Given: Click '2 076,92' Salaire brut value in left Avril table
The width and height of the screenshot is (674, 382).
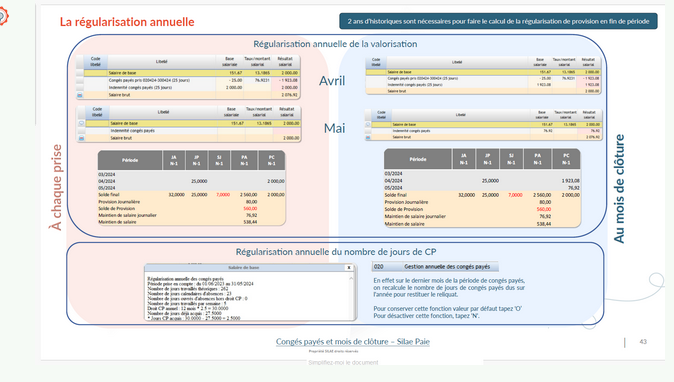Looking at the screenshot, I should pyautogui.click(x=290, y=95).
